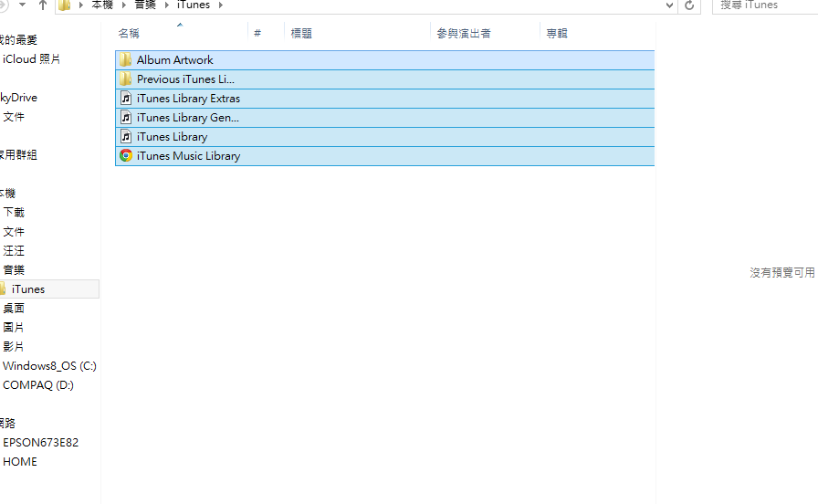This screenshot has width=818, height=504.
Task: Open 下載 in the navigation pane
Action: pos(14,213)
